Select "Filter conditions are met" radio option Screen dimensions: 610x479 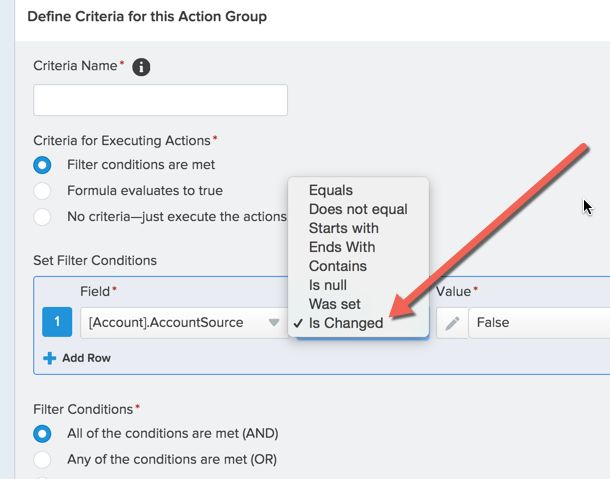point(42,165)
